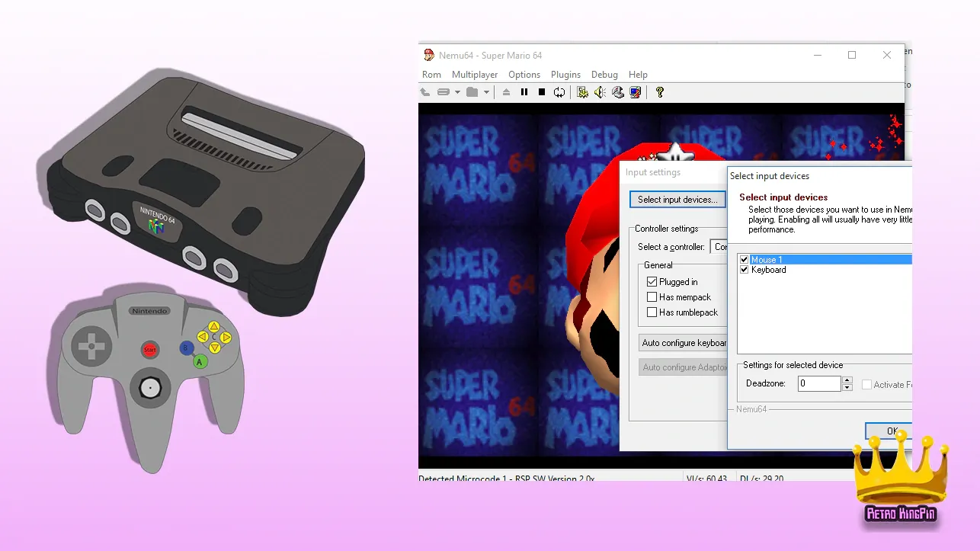
Task: Maximize the Nemu64 window
Action: 852,55
